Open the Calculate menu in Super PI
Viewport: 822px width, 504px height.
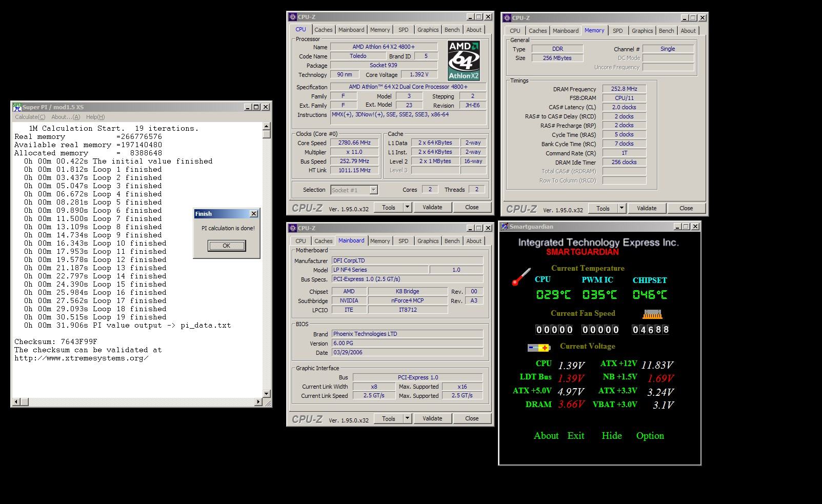coord(30,117)
